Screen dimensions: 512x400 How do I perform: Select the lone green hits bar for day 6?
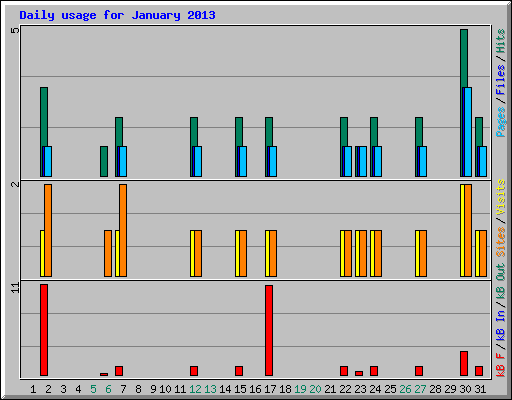coord(104,161)
